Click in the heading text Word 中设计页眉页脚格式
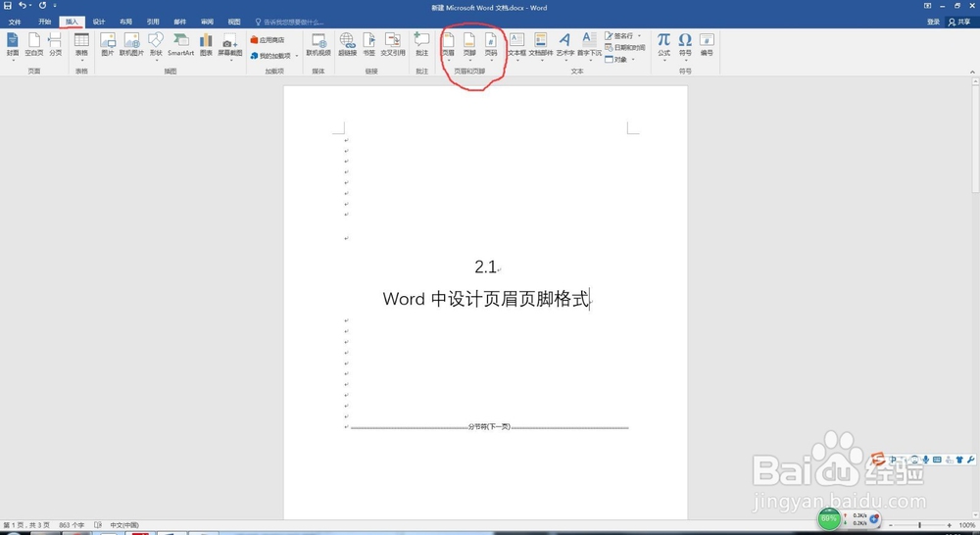Image resolution: width=980 pixels, height=535 pixels. tap(486, 299)
